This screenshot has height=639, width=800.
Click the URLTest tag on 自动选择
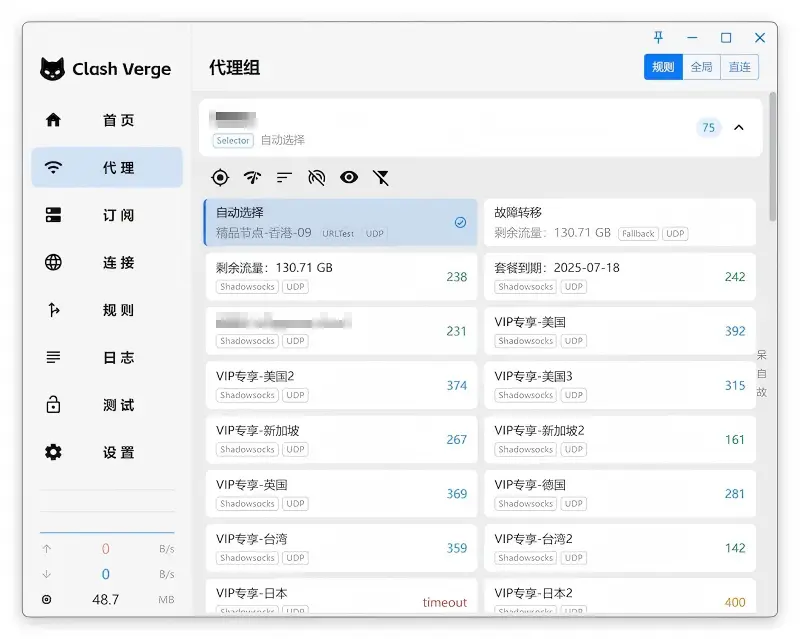[338, 234]
